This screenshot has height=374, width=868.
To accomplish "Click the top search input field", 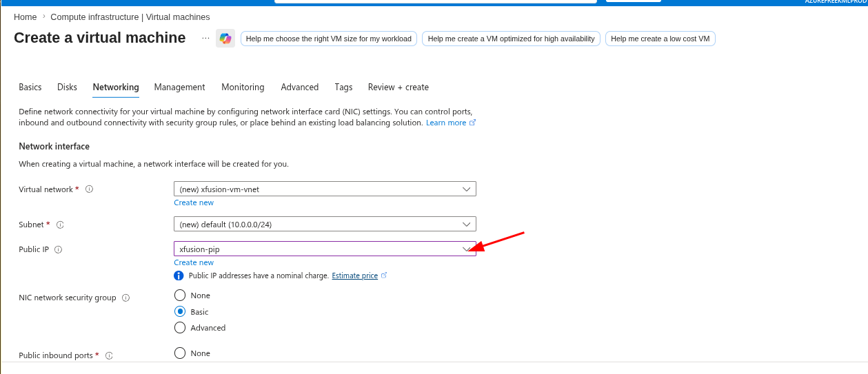I will pos(436,1).
